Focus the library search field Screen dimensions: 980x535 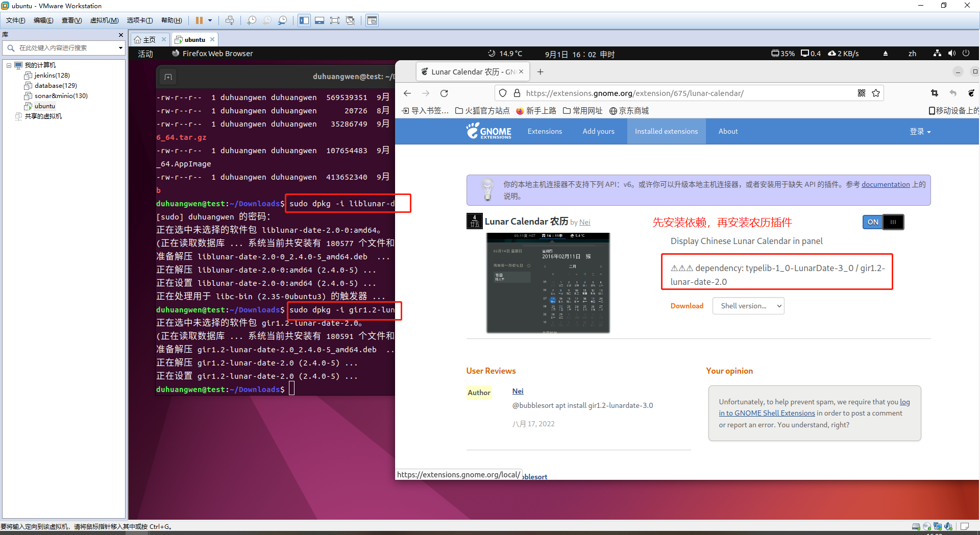pyautogui.click(x=64, y=48)
